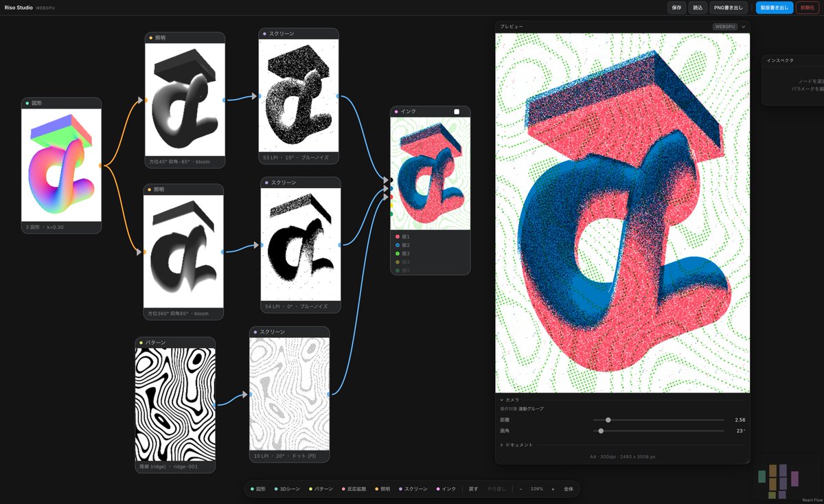824x504 pixels.
Task: Adjust the 距離 distance slider handle
Action: pyautogui.click(x=608, y=420)
